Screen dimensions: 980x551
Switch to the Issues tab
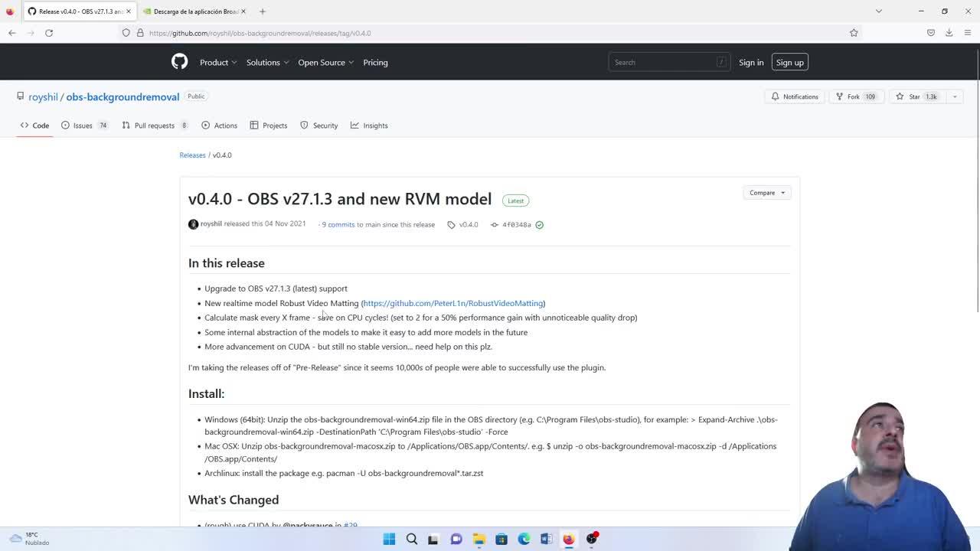[85, 126]
